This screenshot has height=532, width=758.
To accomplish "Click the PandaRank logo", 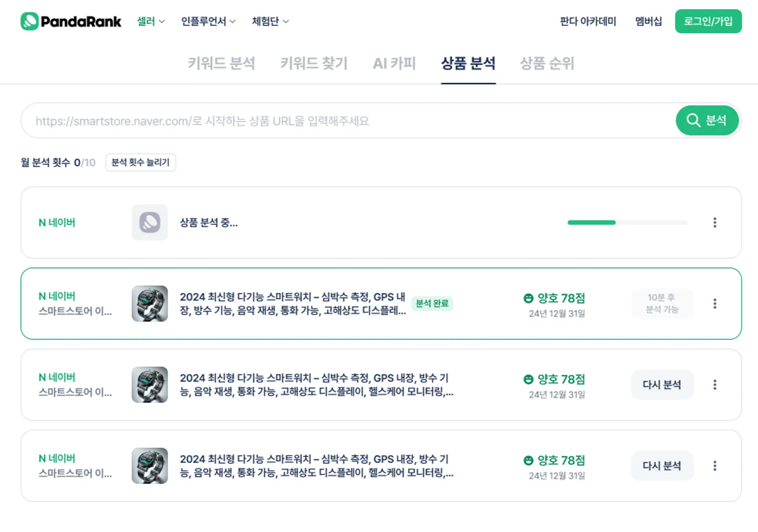I will [71, 21].
